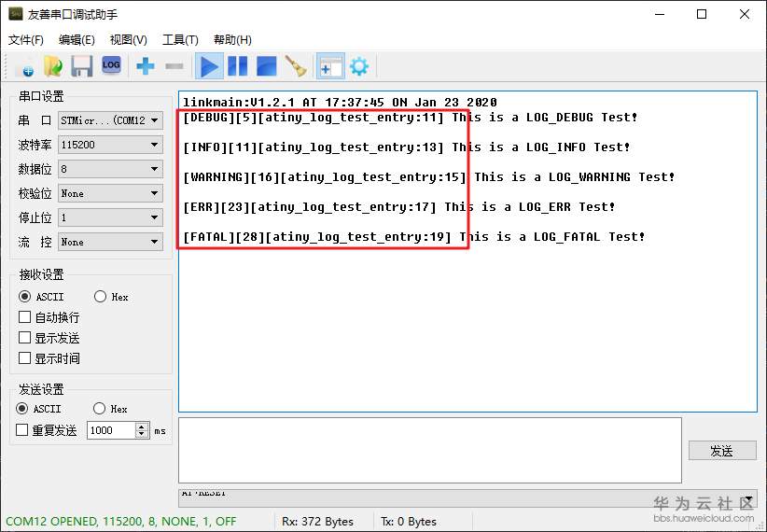Enable the 显示发送 checkbox

pyautogui.click(x=24, y=338)
